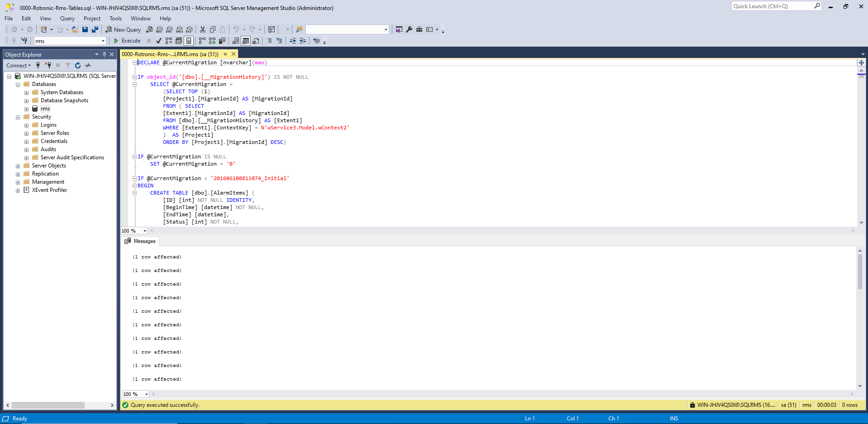Toggle Include Live Query Statistics

[212, 41]
